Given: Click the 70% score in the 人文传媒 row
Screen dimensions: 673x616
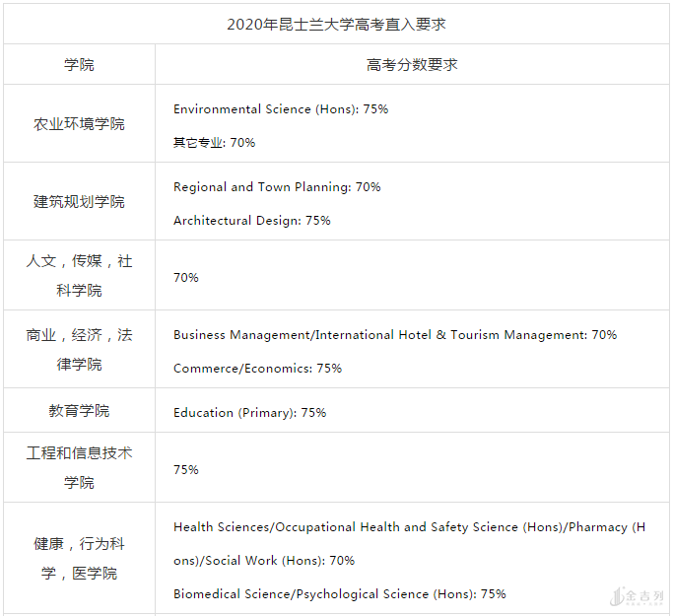Looking at the screenshot, I should 186,278.
